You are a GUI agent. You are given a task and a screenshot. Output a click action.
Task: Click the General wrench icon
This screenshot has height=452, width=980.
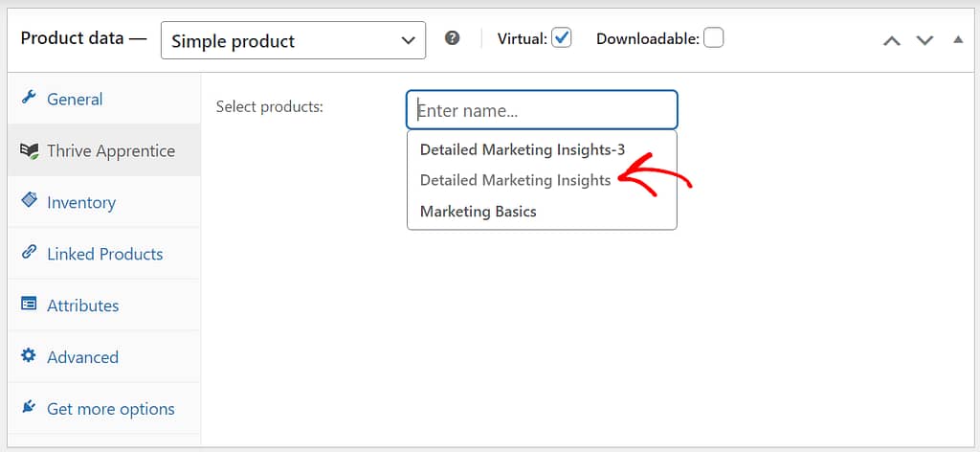coord(29,98)
